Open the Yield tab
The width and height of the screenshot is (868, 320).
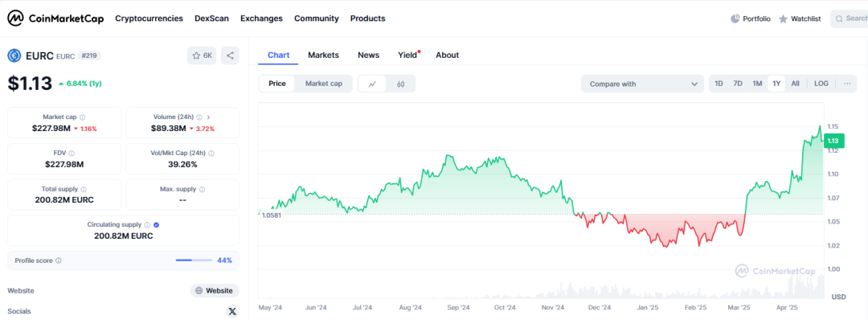click(407, 55)
